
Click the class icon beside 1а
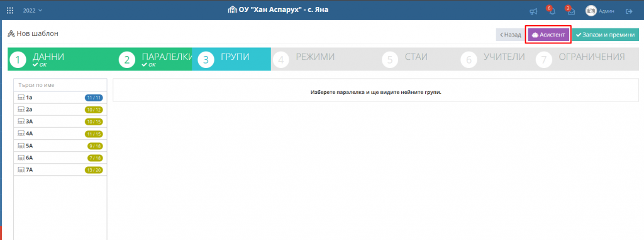pyautogui.click(x=21, y=98)
